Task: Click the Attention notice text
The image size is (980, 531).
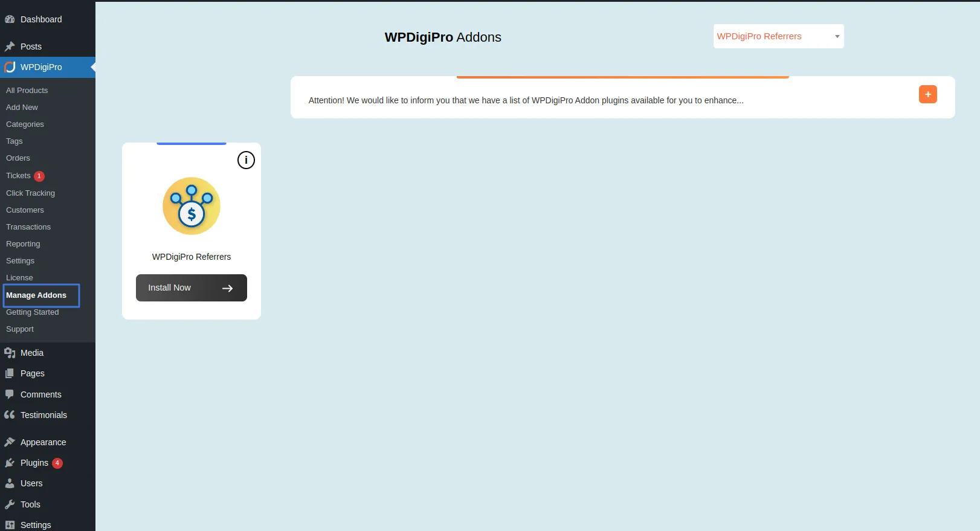Action: click(526, 100)
